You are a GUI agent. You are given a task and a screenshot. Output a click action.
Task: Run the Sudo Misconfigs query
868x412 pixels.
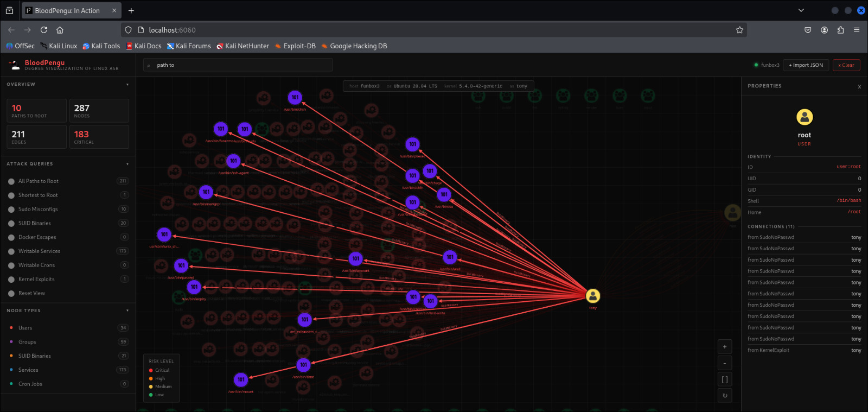click(x=68, y=210)
